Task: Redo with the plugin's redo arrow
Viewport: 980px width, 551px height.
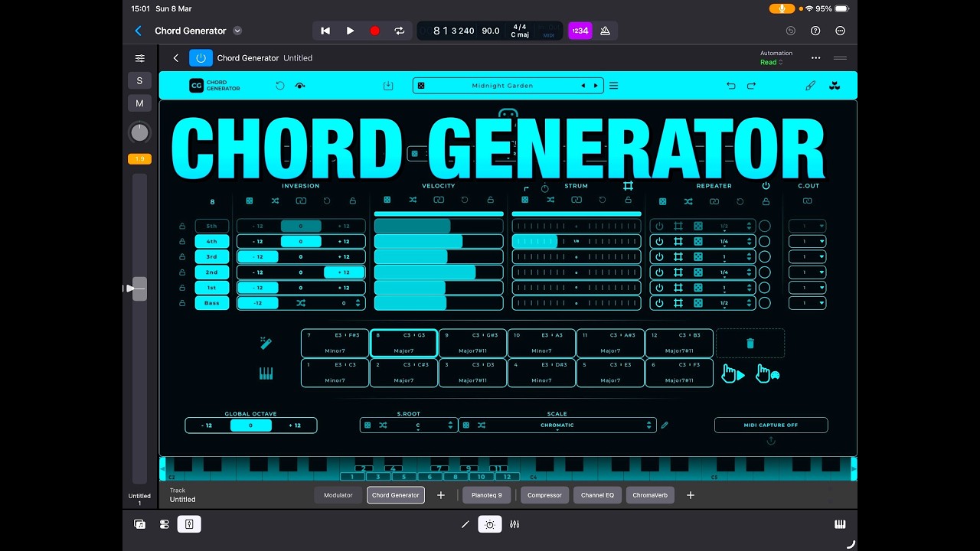Action: point(751,86)
